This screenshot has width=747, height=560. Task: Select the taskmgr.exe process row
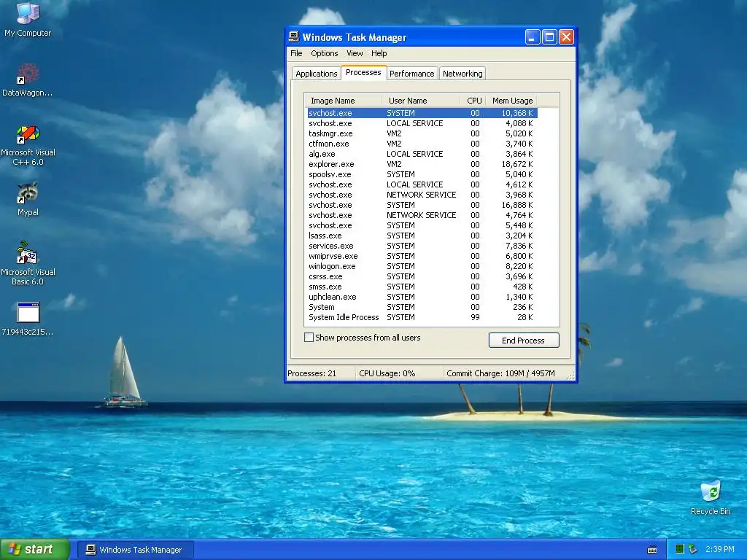422,133
